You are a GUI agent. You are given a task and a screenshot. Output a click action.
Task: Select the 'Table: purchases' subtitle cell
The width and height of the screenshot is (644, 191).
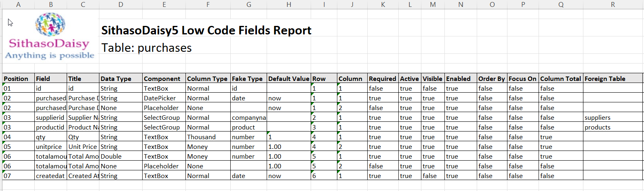tap(146, 48)
